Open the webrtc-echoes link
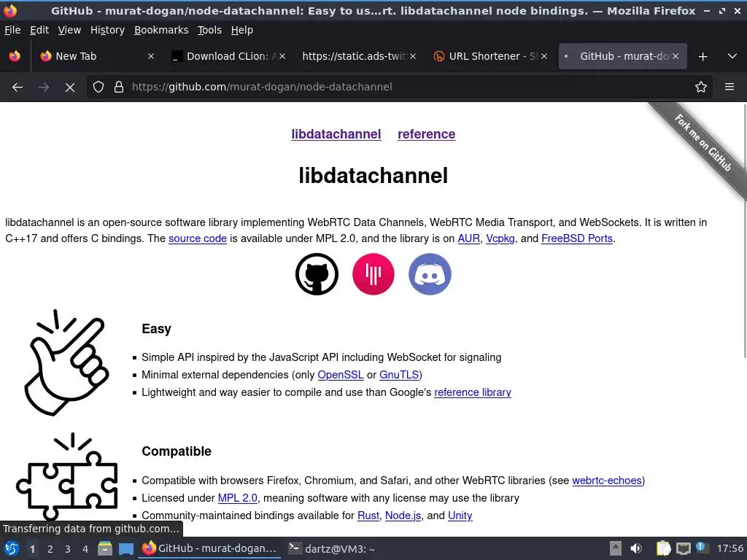This screenshot has height=560, width=747. [x=607, y=481]
